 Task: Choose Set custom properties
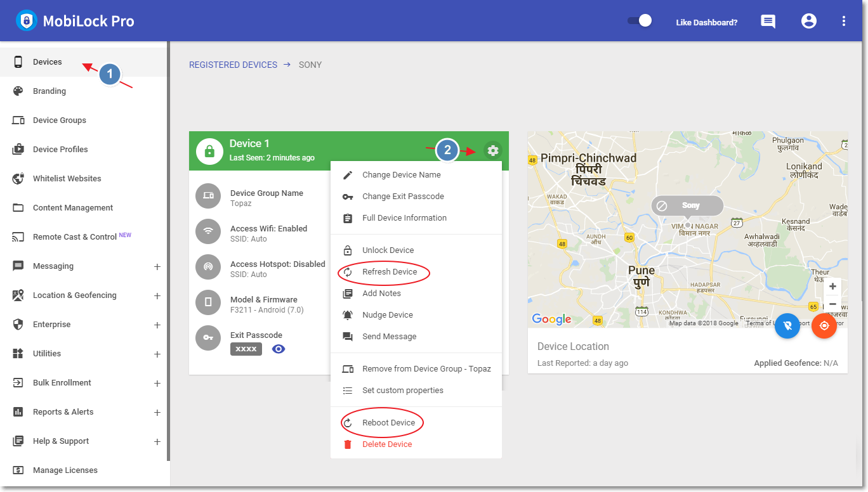(x=416, y=391)
